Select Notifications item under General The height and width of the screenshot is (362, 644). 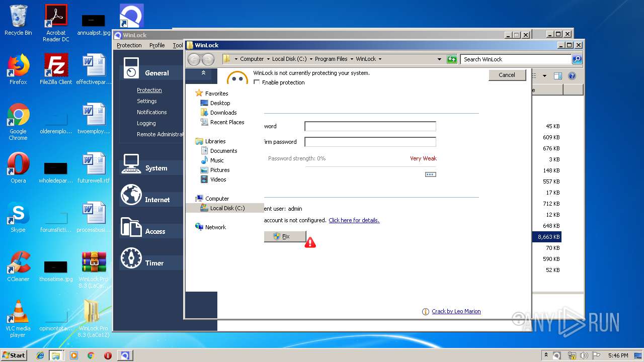point(151,112)
